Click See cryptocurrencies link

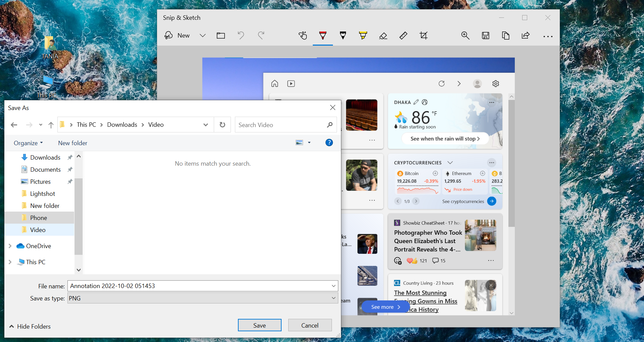pos(463,202)
